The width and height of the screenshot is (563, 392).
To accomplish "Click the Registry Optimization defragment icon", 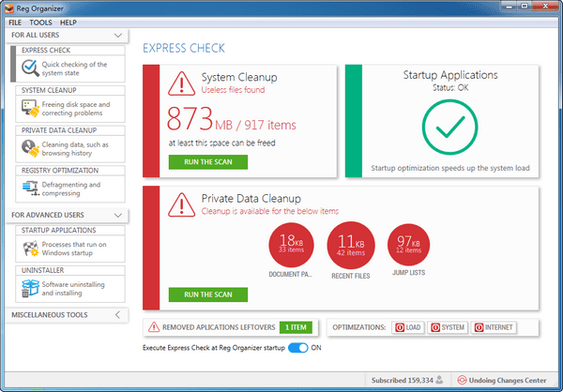I will tap(31, 188).
